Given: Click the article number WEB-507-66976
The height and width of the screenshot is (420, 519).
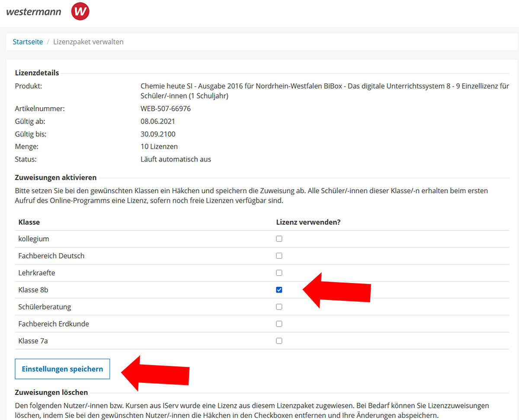Looking at the screenshot, I should [x=166, y=108].
